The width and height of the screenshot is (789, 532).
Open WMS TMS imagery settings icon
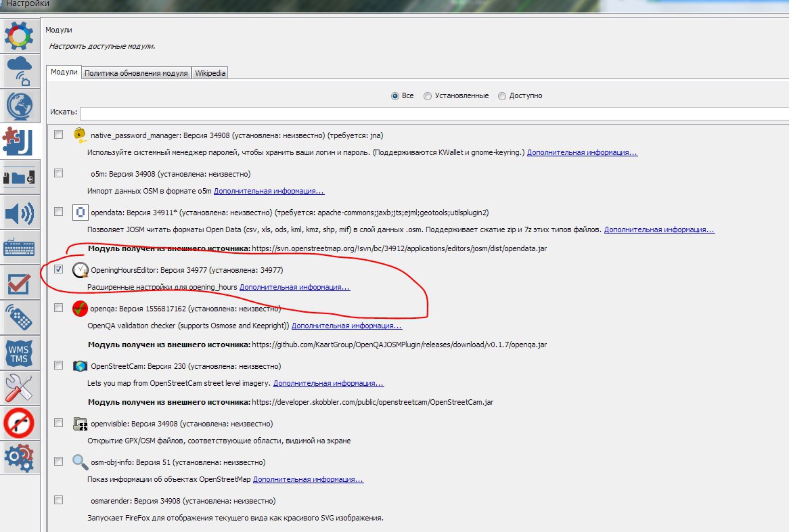(19, 353)
